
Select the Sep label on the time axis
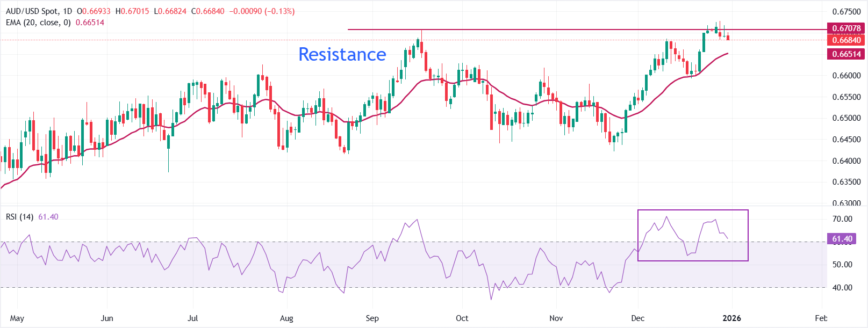pos(372,318)
